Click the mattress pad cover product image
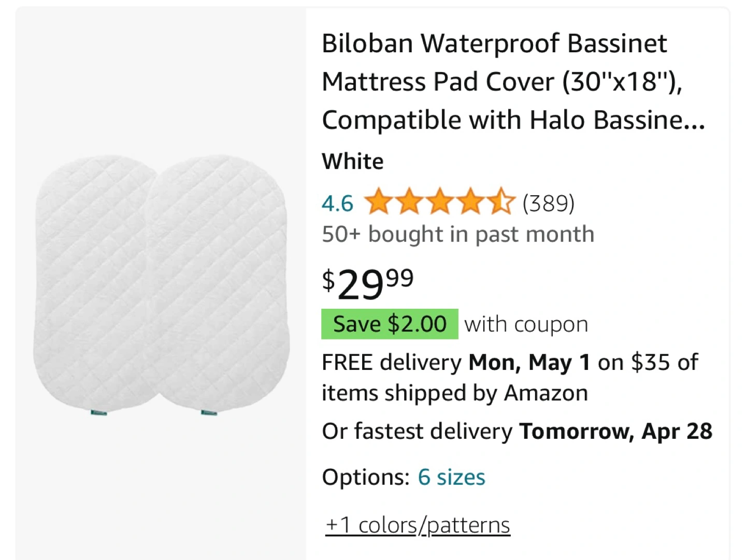 click(x=162, y=285)
